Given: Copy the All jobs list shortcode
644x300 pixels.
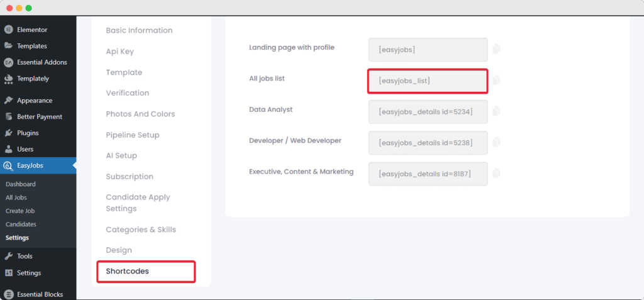Looking at the screenshot, I should (496, 80).
